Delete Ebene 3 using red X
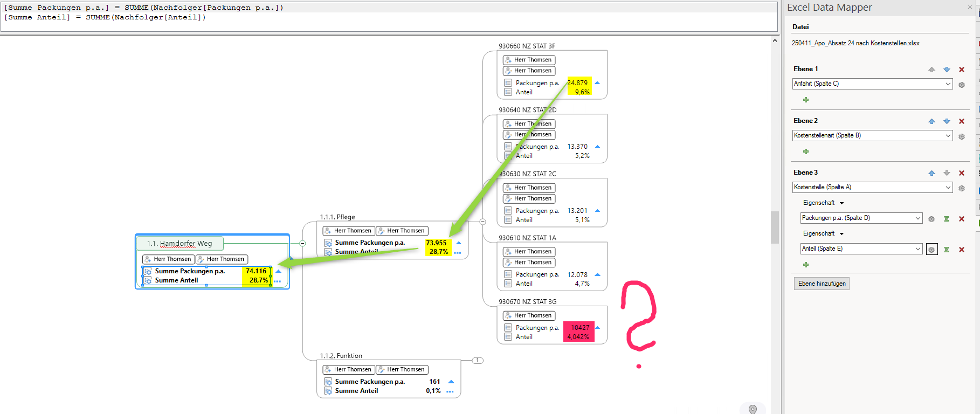 961,173
